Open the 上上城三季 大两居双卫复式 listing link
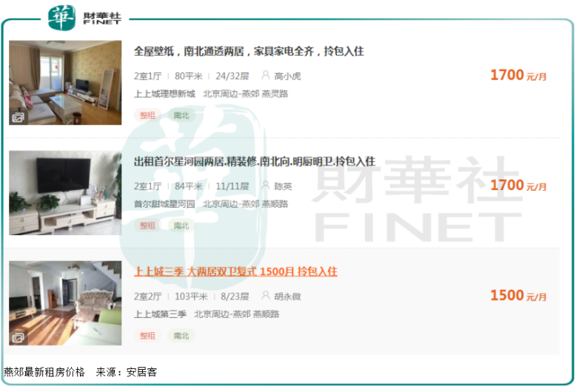Screen dimensions: 576x392 click(x=235, y=271)
